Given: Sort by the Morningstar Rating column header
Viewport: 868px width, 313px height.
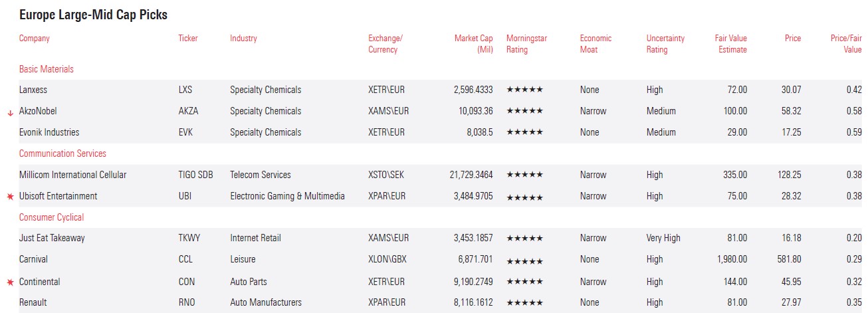Looking at the screenshot, I should (x=526, y=44).
